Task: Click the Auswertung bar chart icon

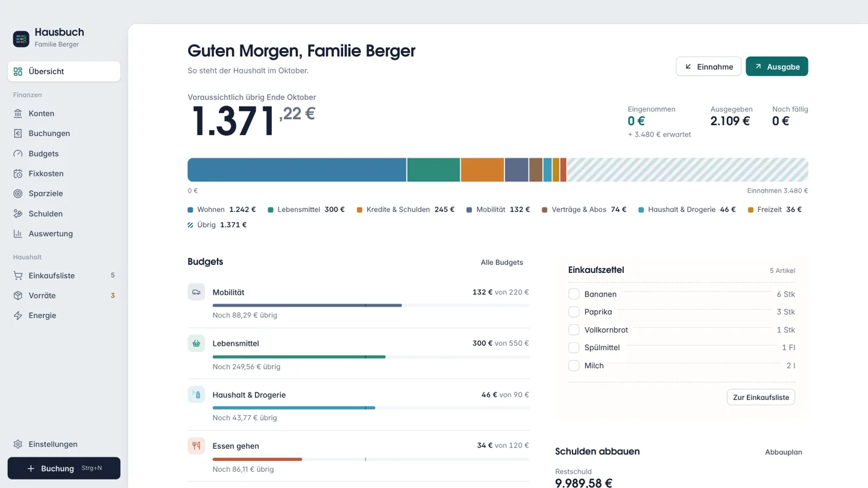Action: tap(18, 234)
